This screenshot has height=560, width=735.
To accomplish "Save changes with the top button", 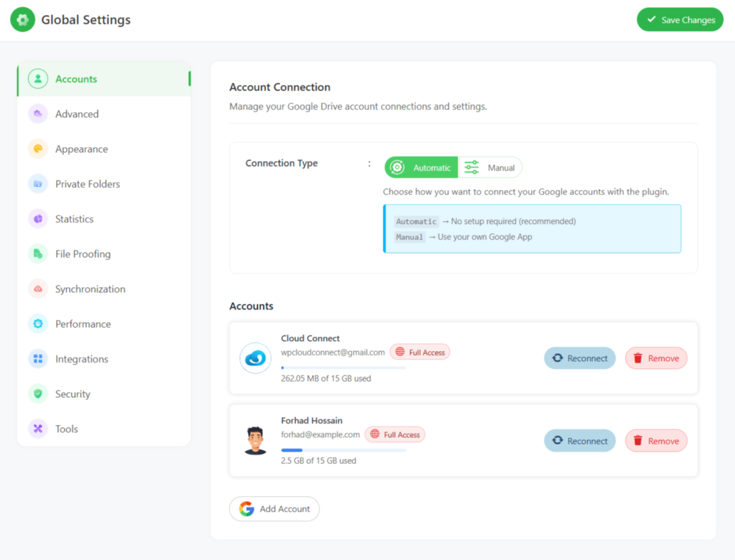I will [679, 19].
